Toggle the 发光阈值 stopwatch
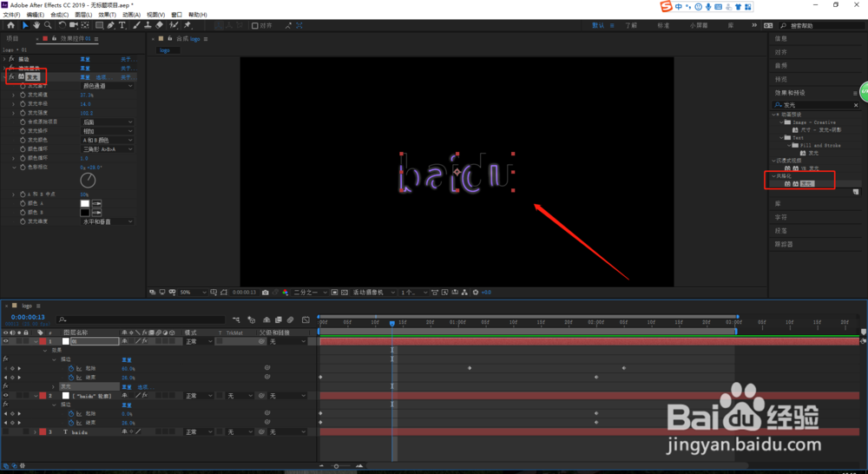868x474 pixels. click(x=23, y=95)
